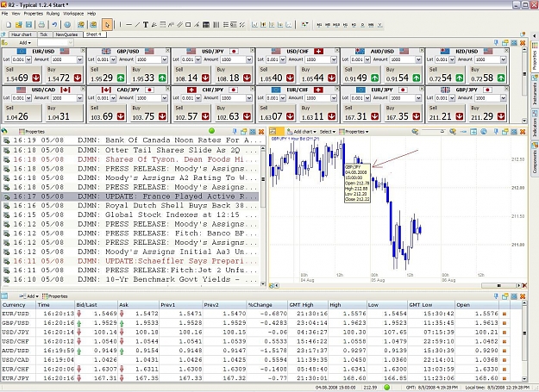
Task: Close the EUR/USD quote tile
Action: pyautogui.click(x=83, y=51)
